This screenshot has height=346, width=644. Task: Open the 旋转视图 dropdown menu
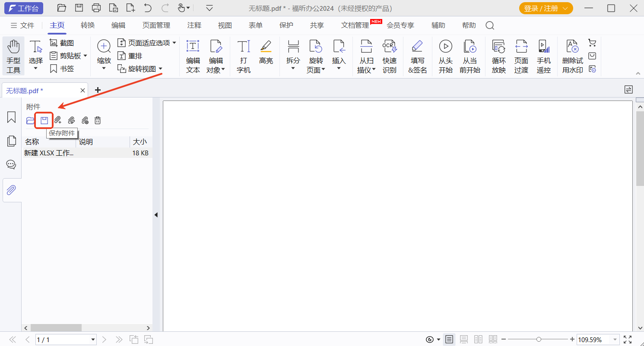coord(161,68)
